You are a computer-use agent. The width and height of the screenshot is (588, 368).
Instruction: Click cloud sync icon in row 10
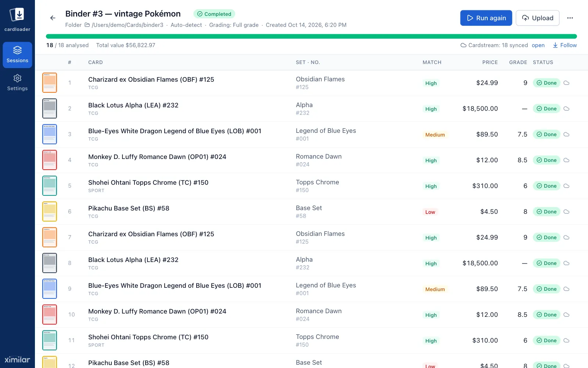click(x=566, y=315)
